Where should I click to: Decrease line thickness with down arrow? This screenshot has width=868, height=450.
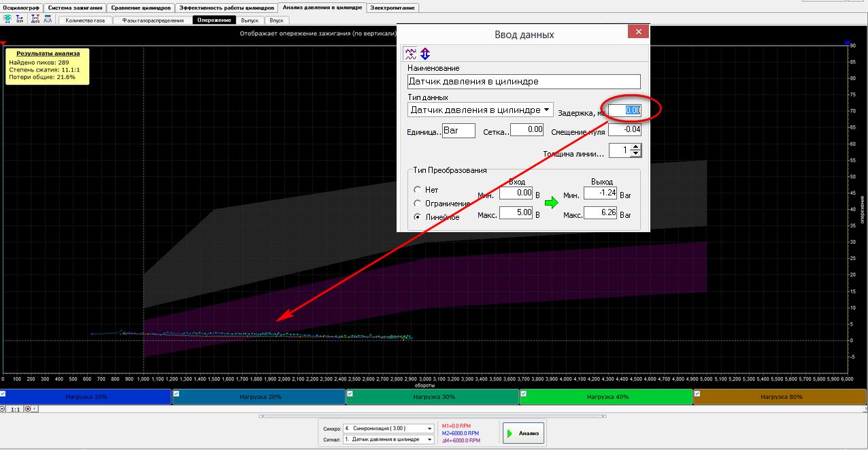click(635, 154)
